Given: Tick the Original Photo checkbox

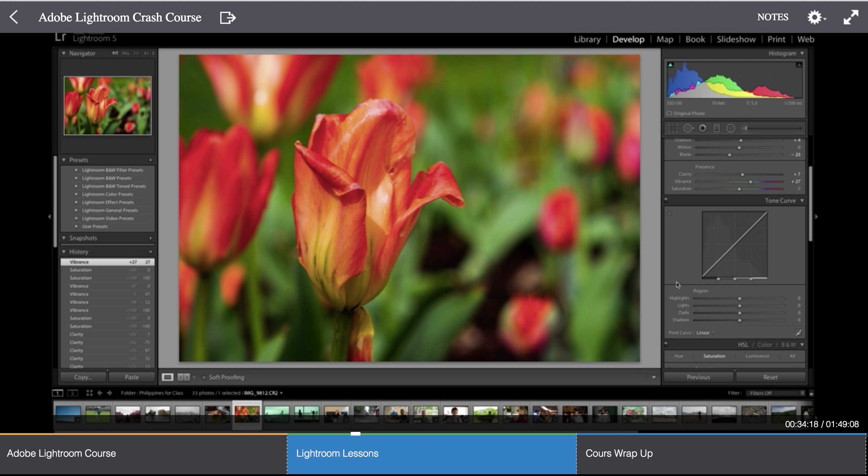Looking at the screenshot, I should (670, 113).
